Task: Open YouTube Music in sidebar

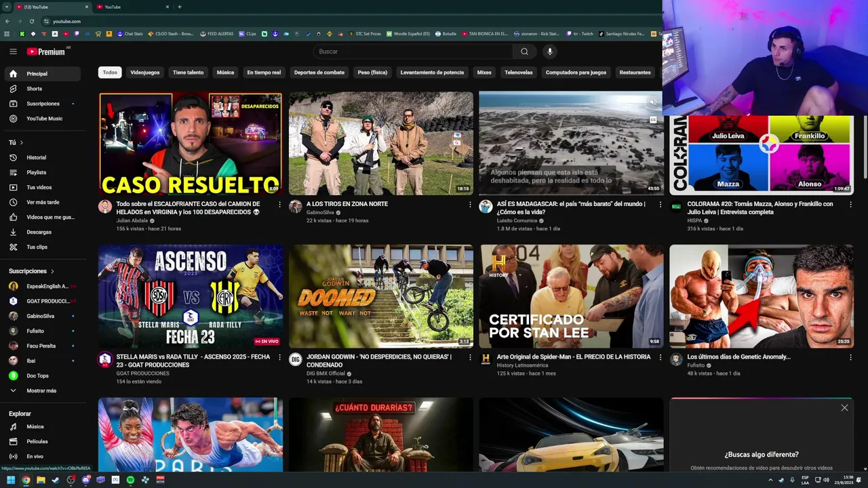Action: point(43,119)
